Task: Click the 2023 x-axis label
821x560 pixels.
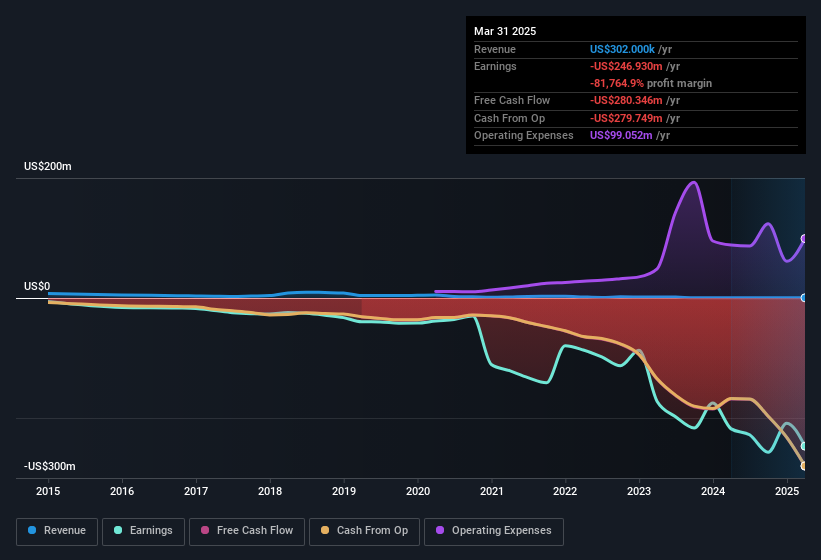Action: [x=639, y=491]
